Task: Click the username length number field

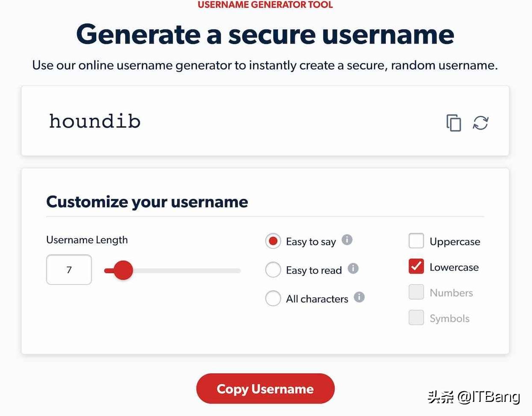Action: tap(69, 270)
